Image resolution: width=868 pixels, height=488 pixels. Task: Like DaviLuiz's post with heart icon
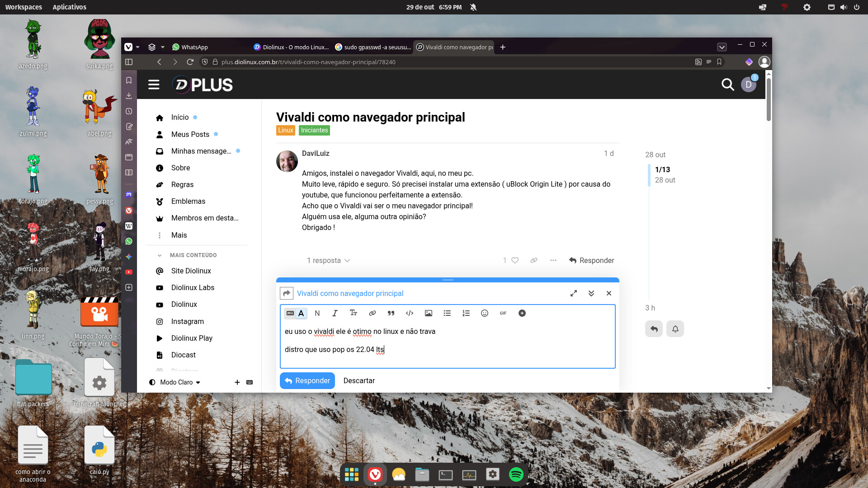pos(514,260)
